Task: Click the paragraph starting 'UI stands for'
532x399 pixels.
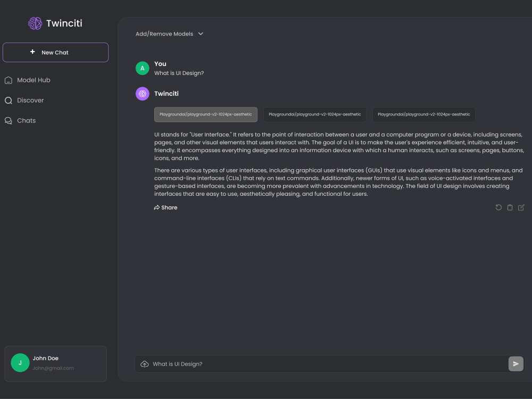Action: (339, 146)
